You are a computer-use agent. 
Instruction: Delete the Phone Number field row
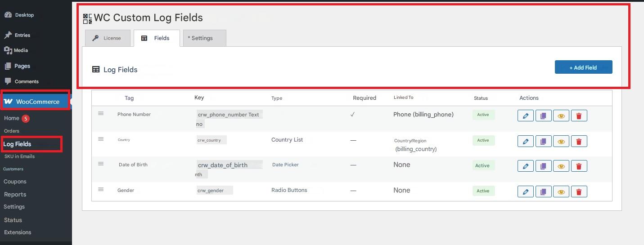[x=579, y=116]
